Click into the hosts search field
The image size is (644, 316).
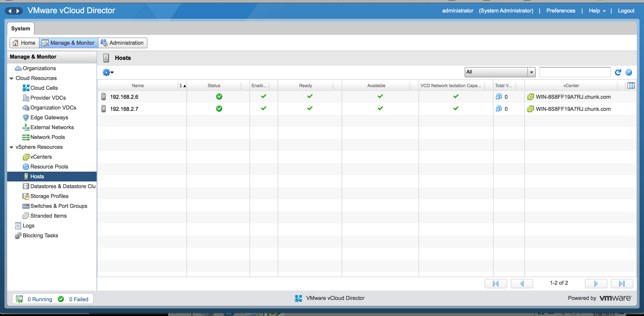coord(574,72)
